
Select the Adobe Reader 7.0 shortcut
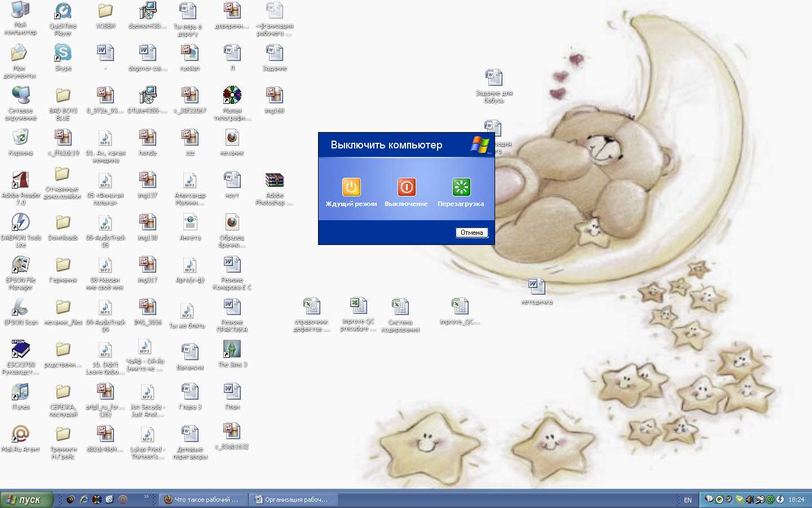tap(20, 188)
